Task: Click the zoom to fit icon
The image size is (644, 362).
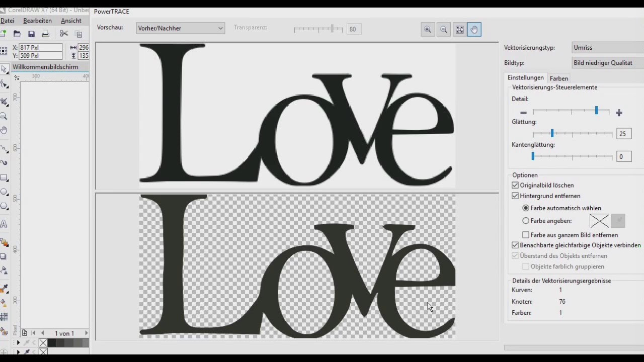Action: [x=459, y=30]
